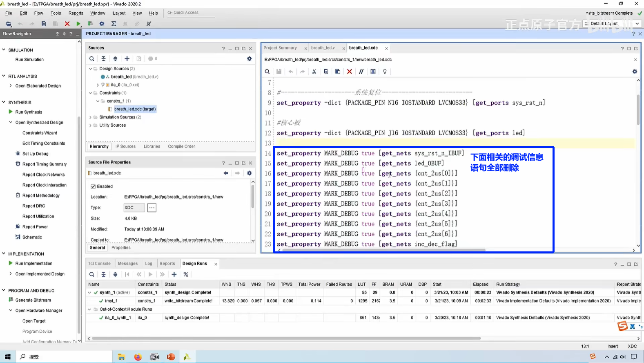The height and width of the screenshot is (363, 644).
Task: Open the Reports menu
Action: coord(76,13)
